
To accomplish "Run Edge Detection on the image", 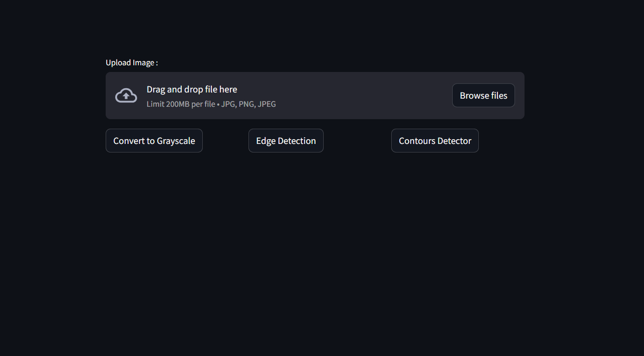I will coord(286,141).
